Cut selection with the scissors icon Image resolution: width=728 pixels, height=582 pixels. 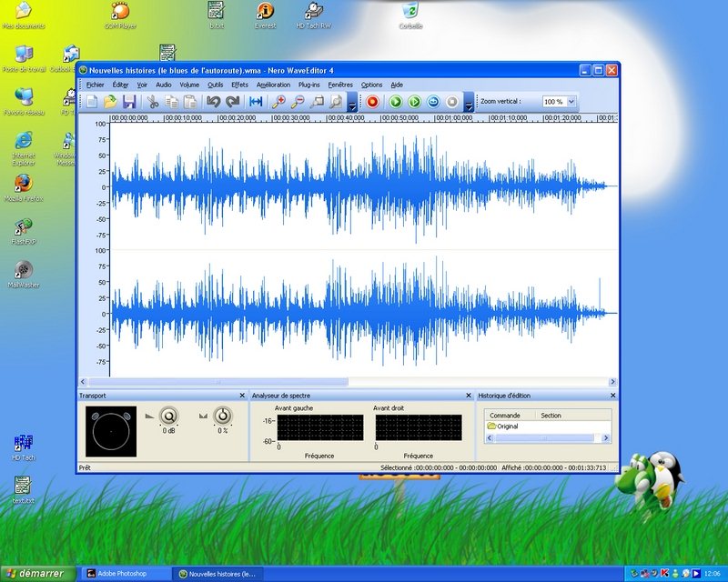(152, 102)
